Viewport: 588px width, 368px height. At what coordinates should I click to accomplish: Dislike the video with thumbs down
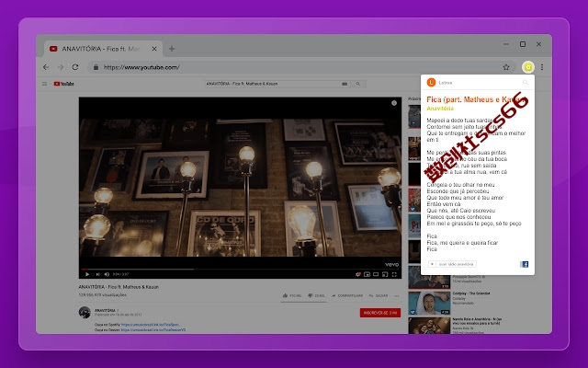(316, 296)
